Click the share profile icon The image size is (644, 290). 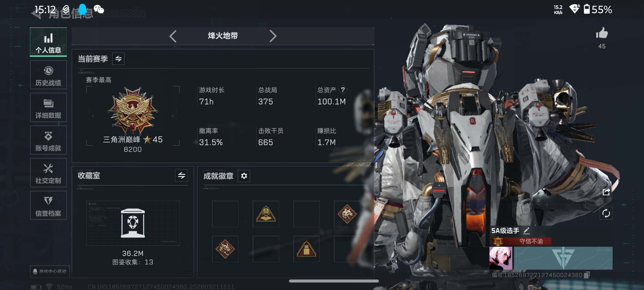[x=606, y=192]
